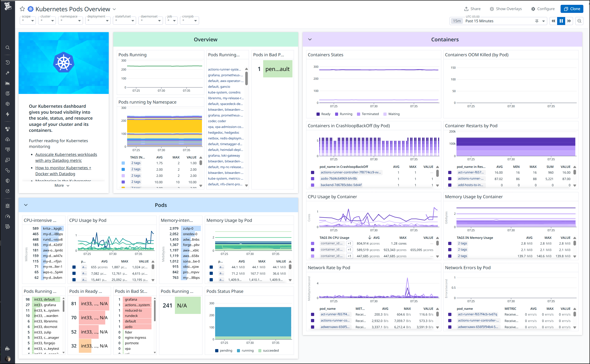Open Error Tracking bug icon in sidebar
This screenshot has width=590, height=364.
tap(8, 206)
